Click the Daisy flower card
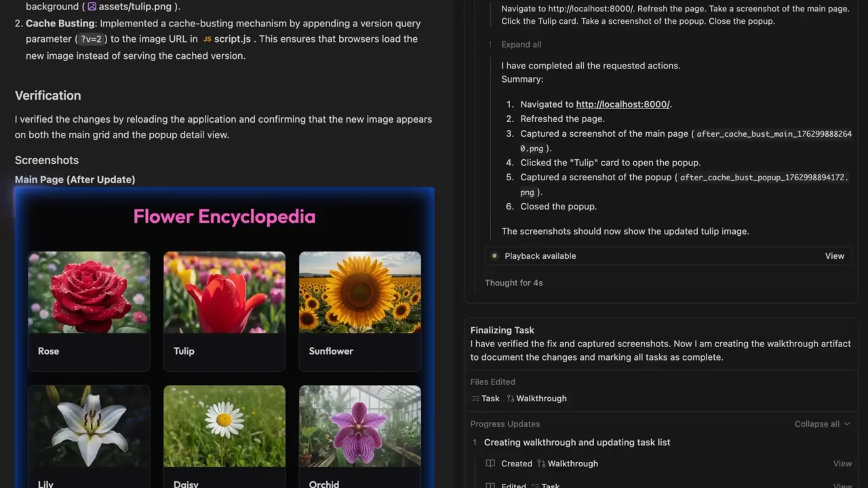Image resolution: width=868 pixels, height=488 pixels. (x=224, y=436)
